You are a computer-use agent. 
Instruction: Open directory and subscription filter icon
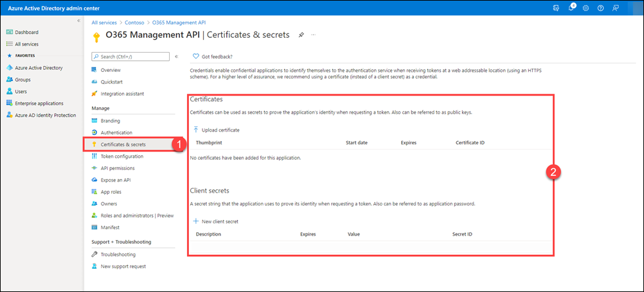[556, 8]
